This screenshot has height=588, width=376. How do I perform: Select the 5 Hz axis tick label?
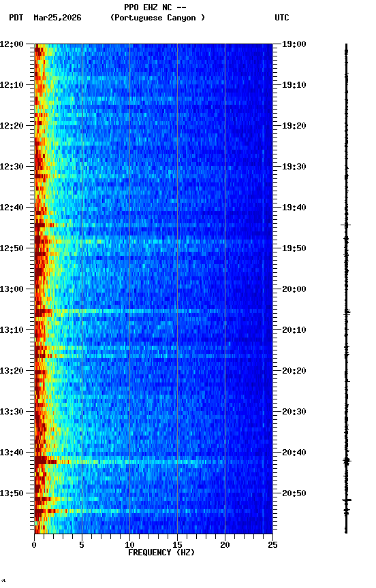point(82,545)
